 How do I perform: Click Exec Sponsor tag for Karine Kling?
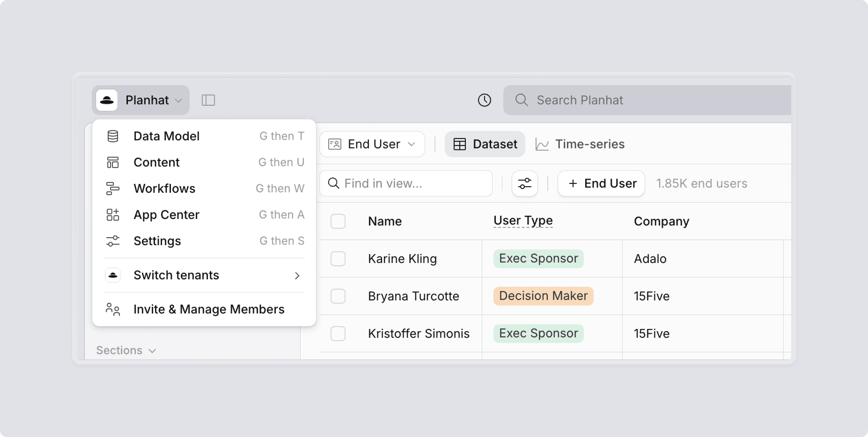538,259
